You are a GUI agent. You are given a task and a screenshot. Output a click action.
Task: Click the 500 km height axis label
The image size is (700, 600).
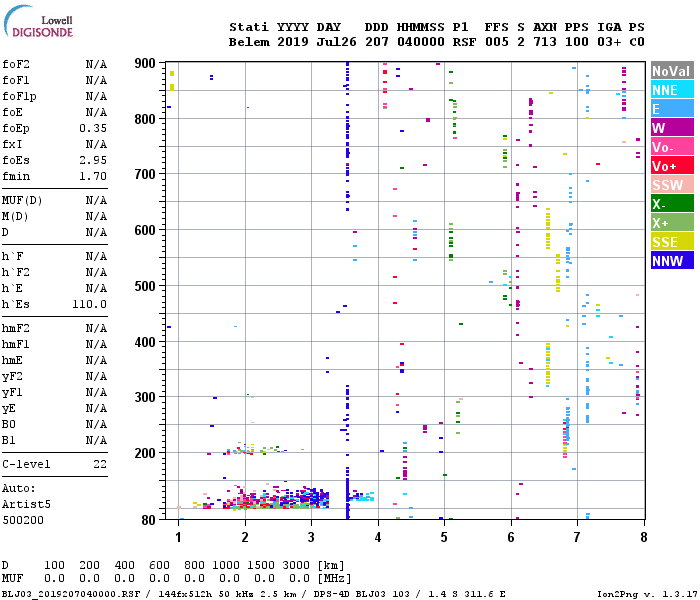tap(145, 286)
